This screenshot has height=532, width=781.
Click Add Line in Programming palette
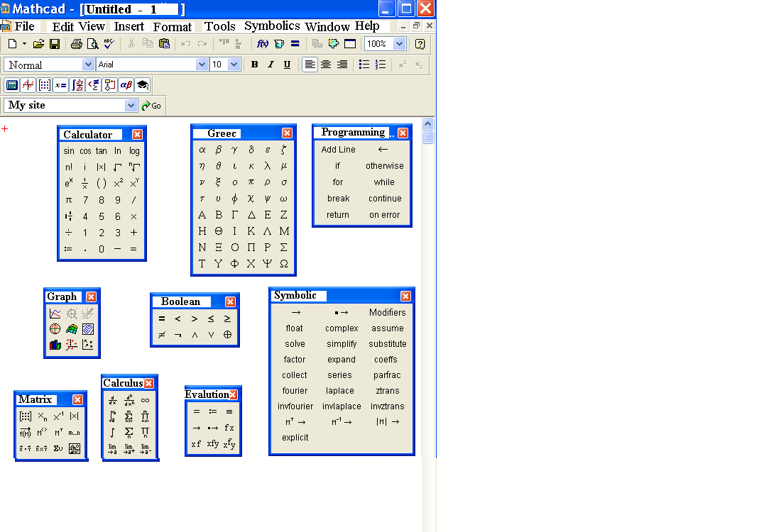[x=338, y=149]
